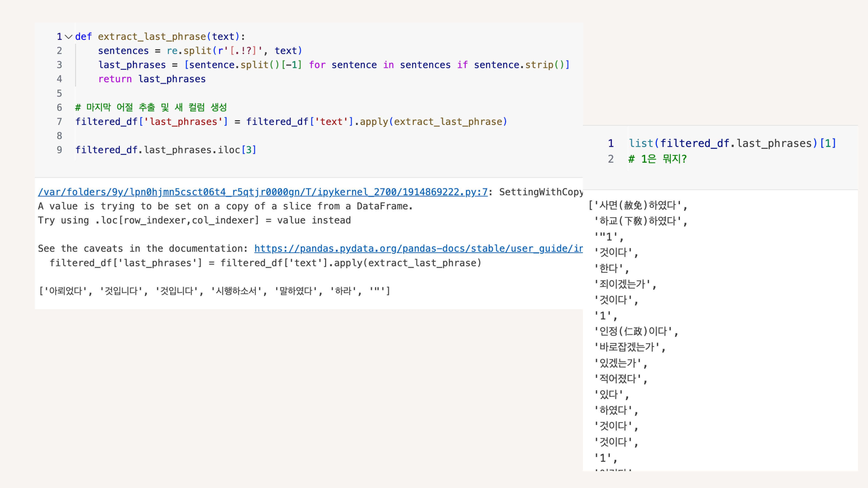Click the last_phrases list comprehension line

334,65
